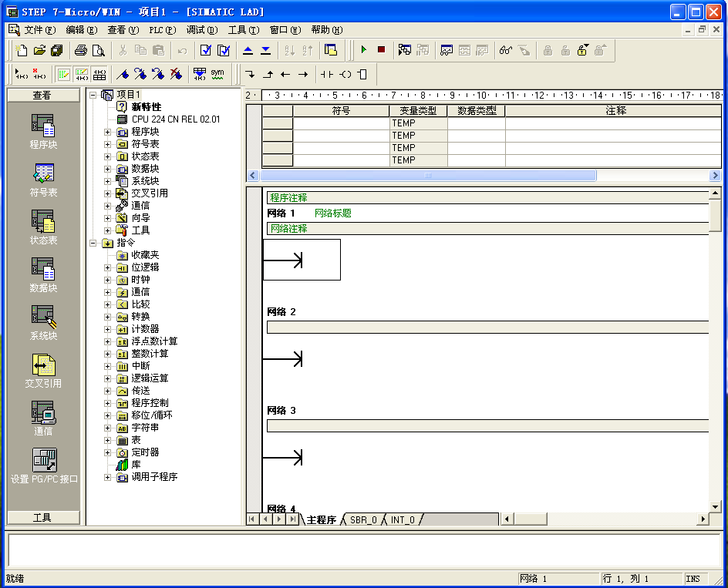Screen dimensions: 728x588
Task: Click the Program Status monitor icon
Action: (x=404, y=49)
